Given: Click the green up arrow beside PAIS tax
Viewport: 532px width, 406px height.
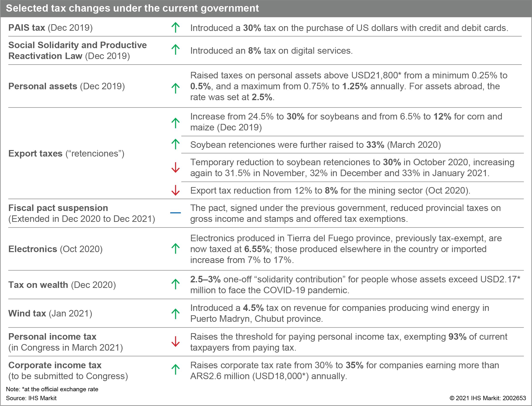Looking at the screenshot, I should [x=175, y=28].
